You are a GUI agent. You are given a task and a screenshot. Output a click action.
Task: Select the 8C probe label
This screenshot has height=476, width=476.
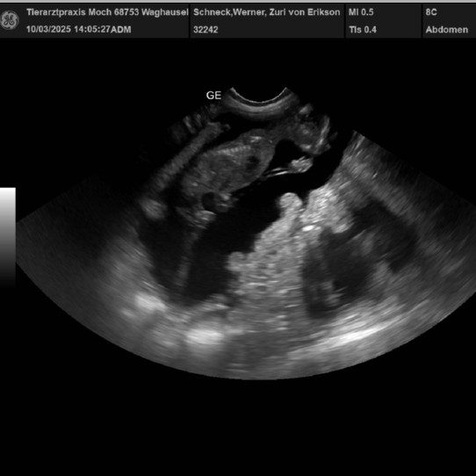(431, 12)
